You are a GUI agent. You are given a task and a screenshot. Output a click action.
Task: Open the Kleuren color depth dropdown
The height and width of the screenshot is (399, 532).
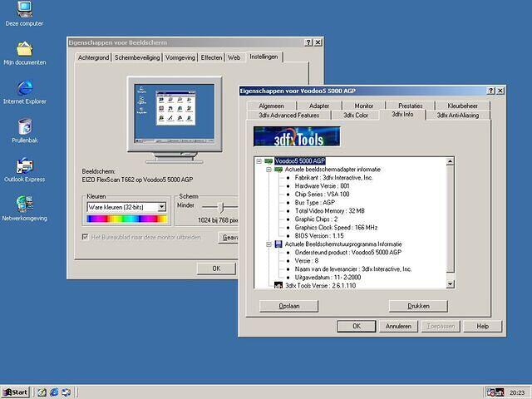point(162,207)
